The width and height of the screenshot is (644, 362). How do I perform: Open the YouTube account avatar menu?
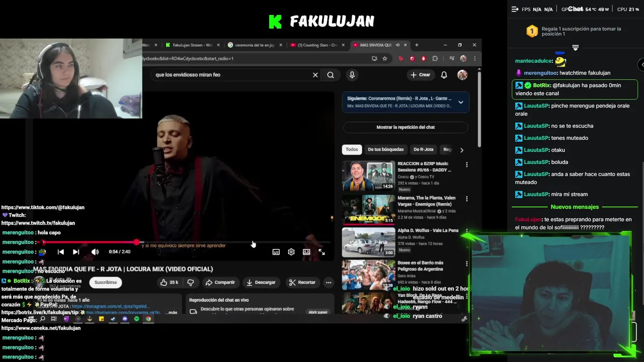(462, 75)
